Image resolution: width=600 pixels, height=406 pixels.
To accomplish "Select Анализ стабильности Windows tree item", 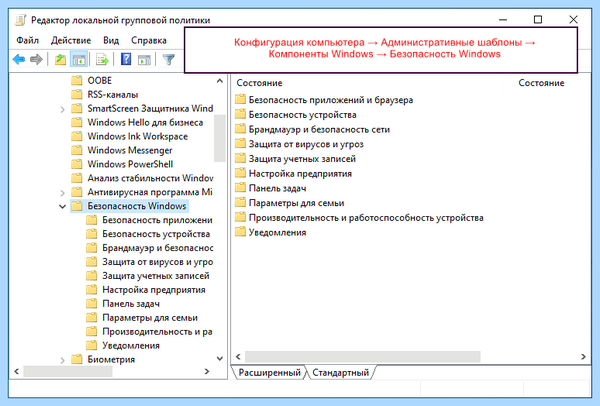I will click(150, 178).
